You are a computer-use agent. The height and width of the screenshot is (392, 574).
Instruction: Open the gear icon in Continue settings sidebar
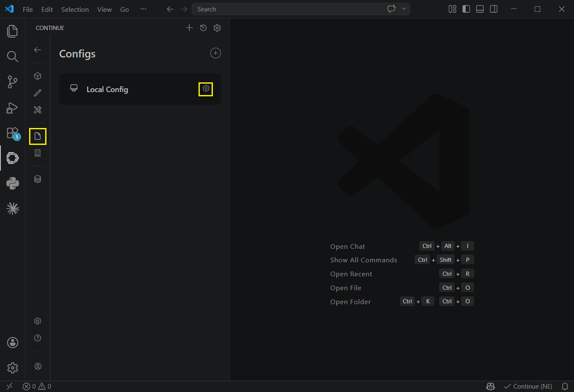tap(38, 321)
